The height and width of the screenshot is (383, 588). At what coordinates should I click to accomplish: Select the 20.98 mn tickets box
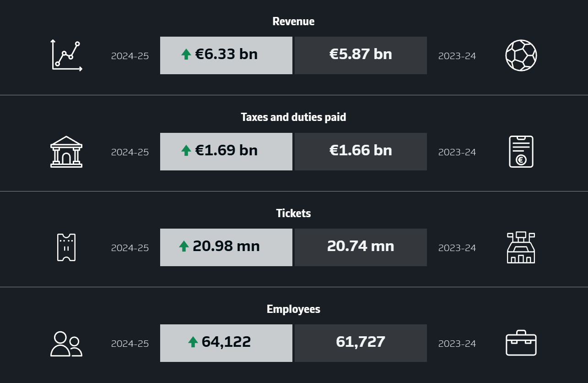(x=226, y=247)
